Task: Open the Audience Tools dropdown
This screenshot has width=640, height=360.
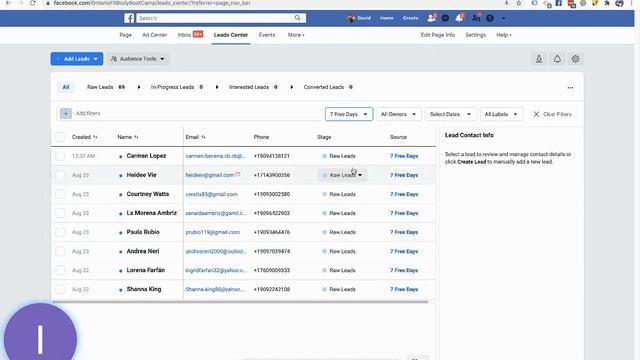Action: coord(138,59)
